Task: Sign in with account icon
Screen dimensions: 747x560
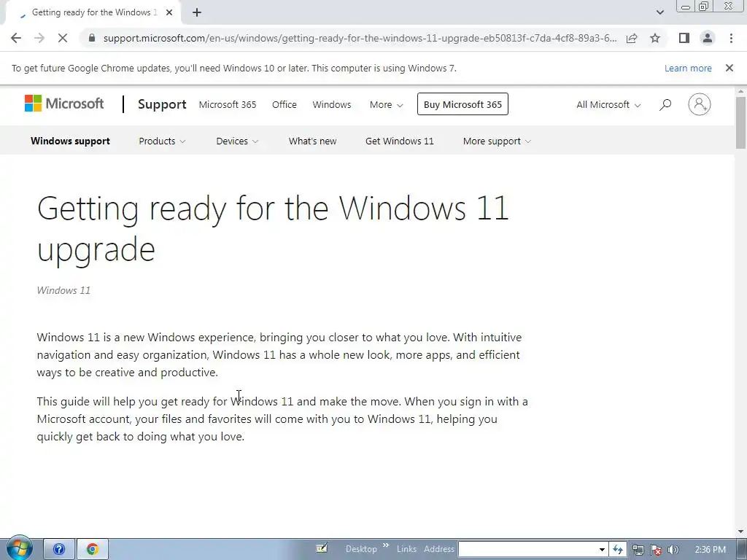Action: click(x=700, y=104)
